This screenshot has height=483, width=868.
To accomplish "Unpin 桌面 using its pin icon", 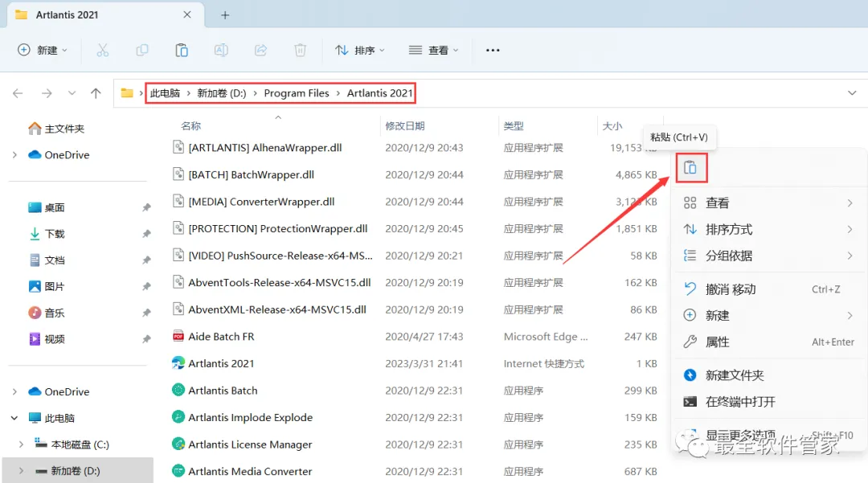I will [146, 207].
